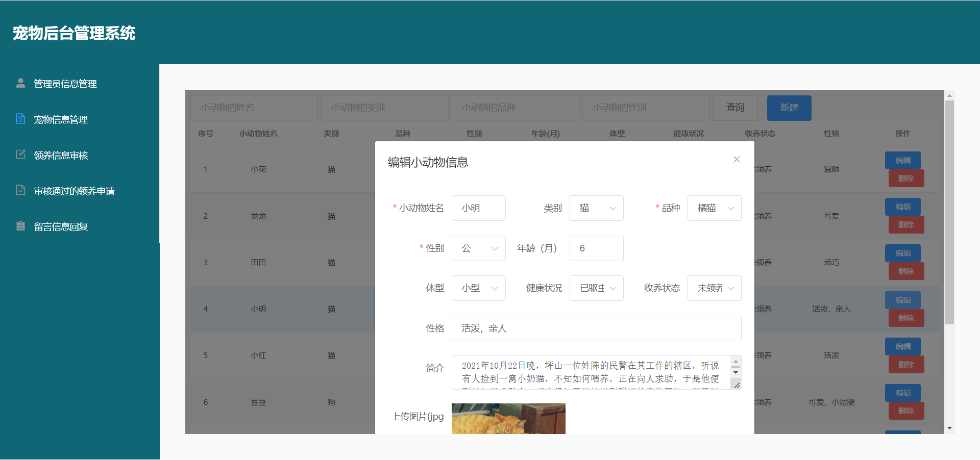The image size is (980, 460).
Task: Close the 编辑小动物信息 dialog
Action: tap(737, 160)
